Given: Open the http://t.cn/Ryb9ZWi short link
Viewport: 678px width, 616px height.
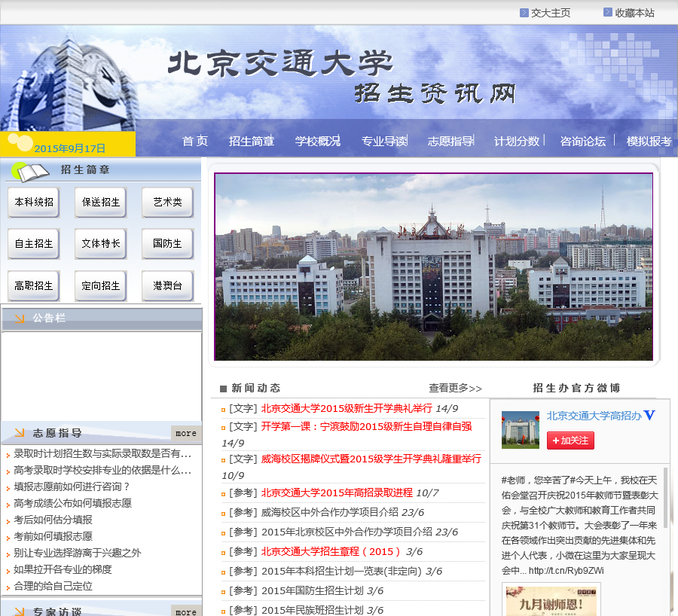Looking at the screenshot, I should coord(566,571).
